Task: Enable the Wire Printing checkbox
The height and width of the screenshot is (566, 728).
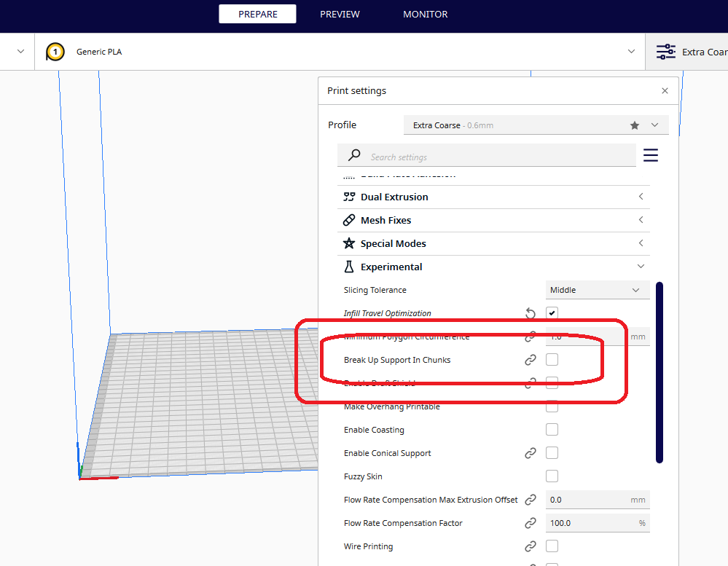Action: coord(552,546)
